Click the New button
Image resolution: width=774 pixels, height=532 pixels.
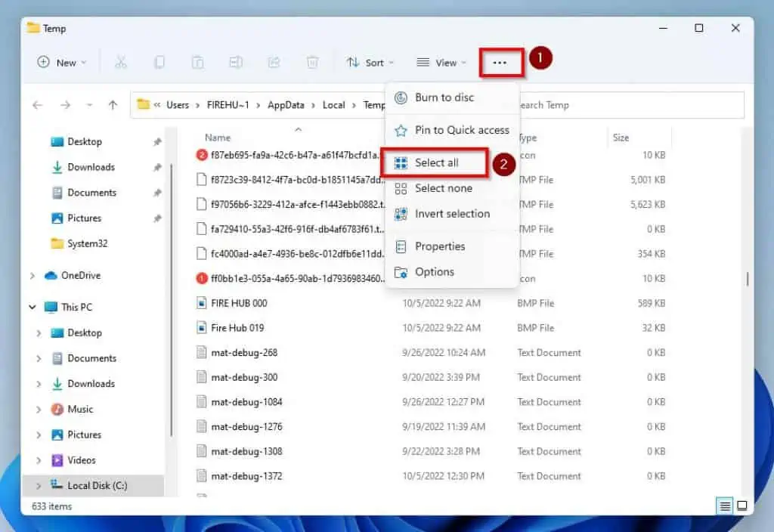coord(62,63)
